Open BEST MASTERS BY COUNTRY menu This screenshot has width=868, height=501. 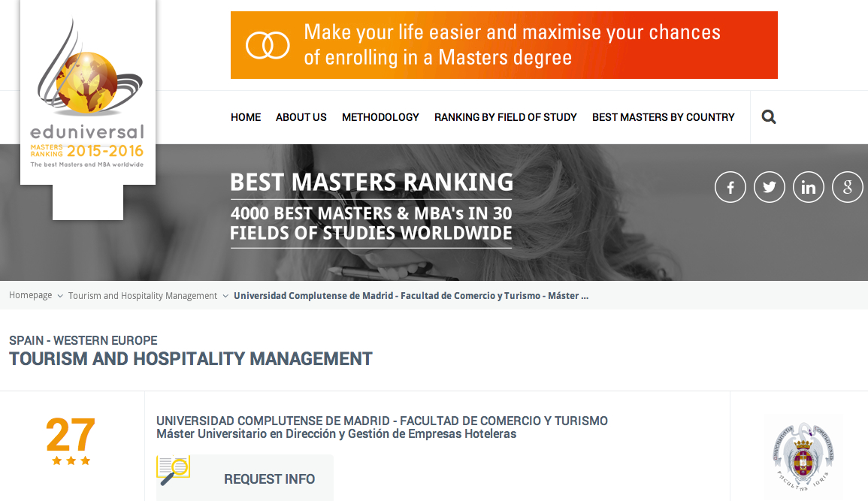point(663,117)
